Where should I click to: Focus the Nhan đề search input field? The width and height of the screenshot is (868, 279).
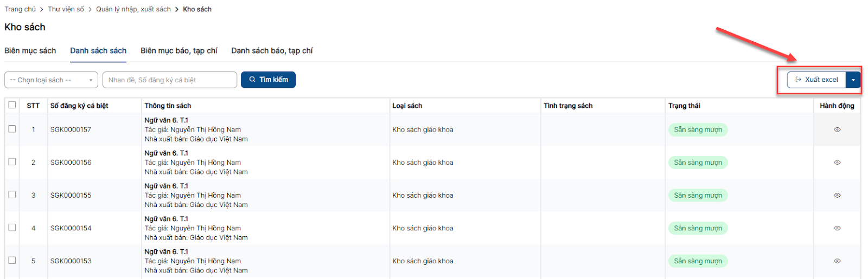[169, 80]
